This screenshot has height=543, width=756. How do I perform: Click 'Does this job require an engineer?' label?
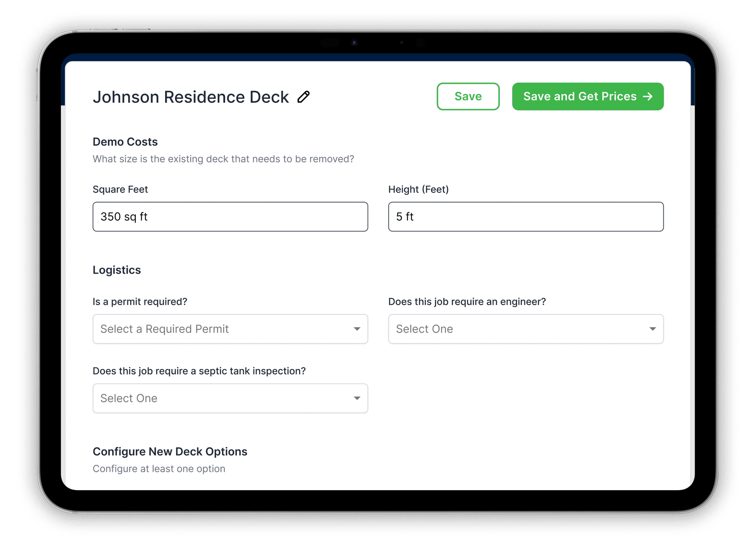(467, 301)
